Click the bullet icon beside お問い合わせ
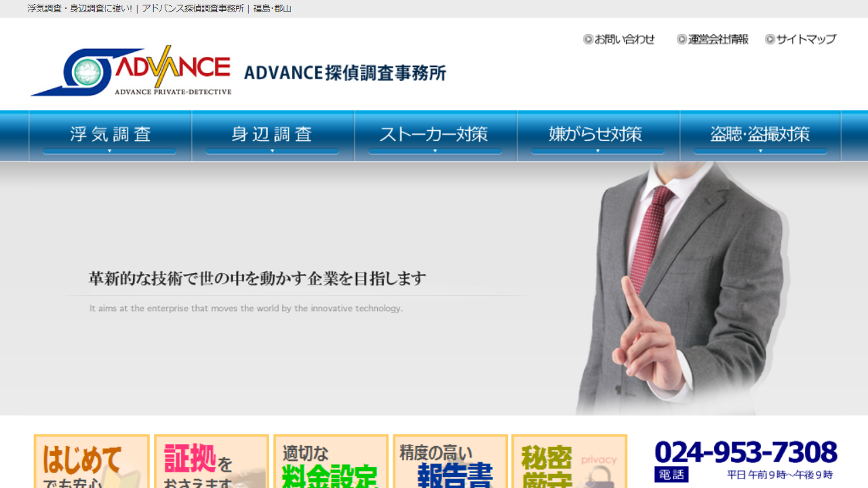Viewport: 868px width, 488px height. pos(588,39)
